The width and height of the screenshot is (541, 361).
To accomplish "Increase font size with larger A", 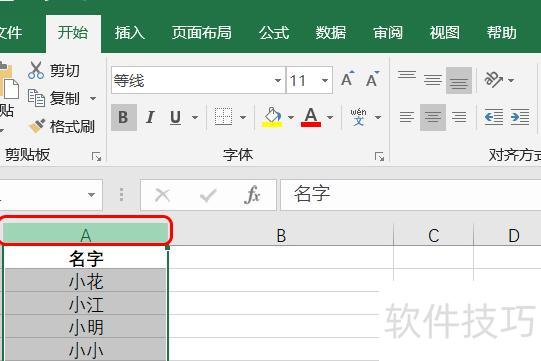I will [x=347, y=79].
